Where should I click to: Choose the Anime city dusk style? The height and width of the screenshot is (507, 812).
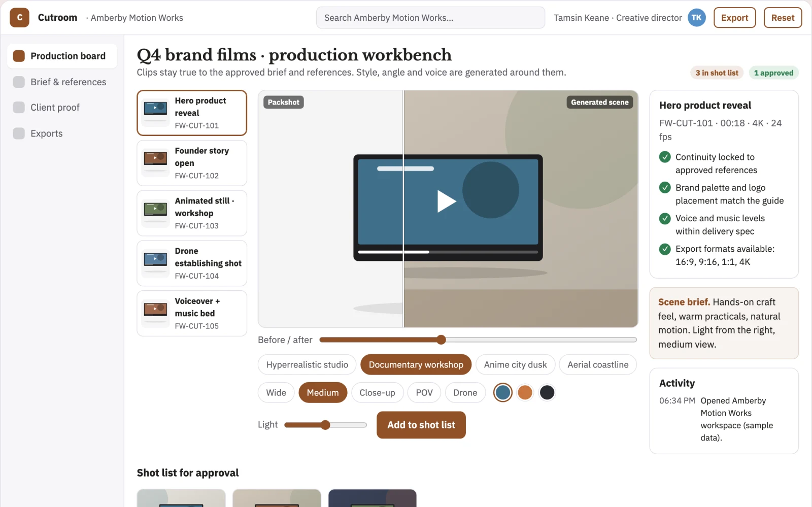click(x=515, y=364)
